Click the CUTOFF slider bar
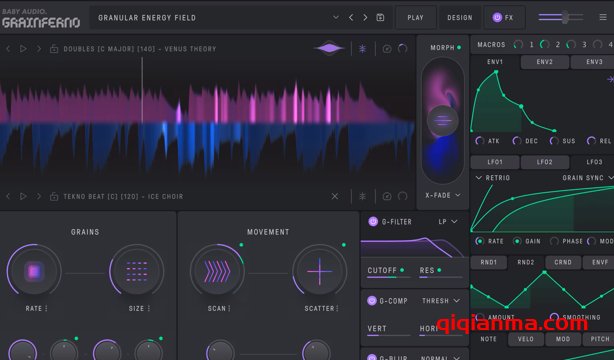This screenshot has width=614, height=360. pyautogui.click(x=388, y=277)
